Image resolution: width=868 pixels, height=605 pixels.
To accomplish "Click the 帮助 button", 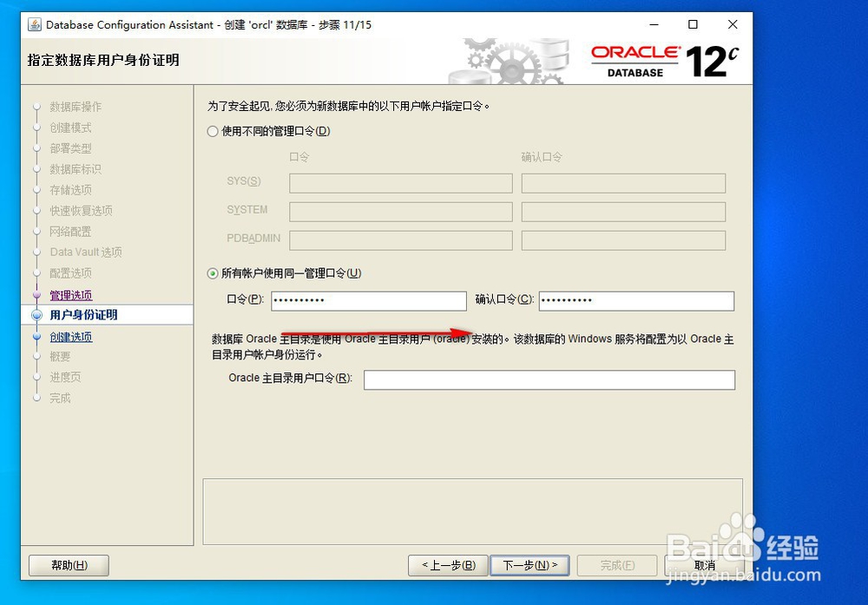I will [x=68, y=565].
